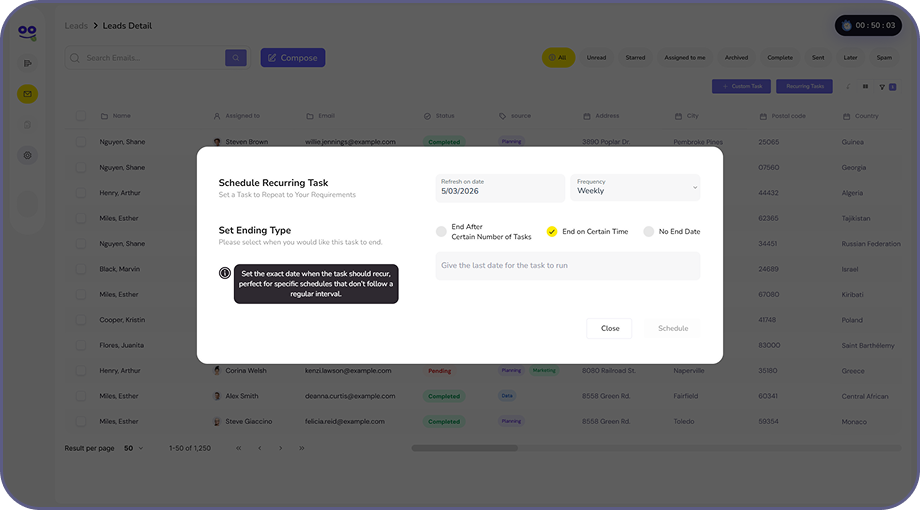The height and width of the screenshot is (510, 920).
Task: Click the search magnifier button
Action: coord(236,58)
